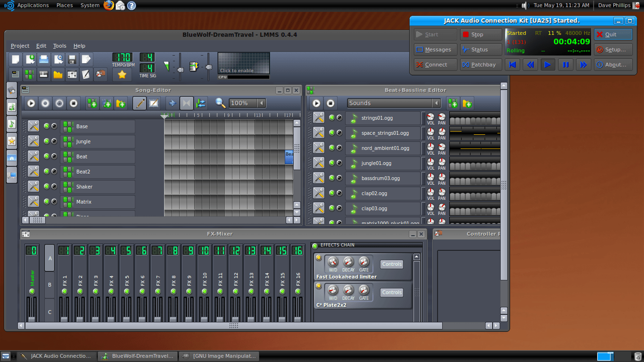The image size is (644, 362).
Task: Toggle the loop marker mode in Song Editor
Action: coord(187,103)
